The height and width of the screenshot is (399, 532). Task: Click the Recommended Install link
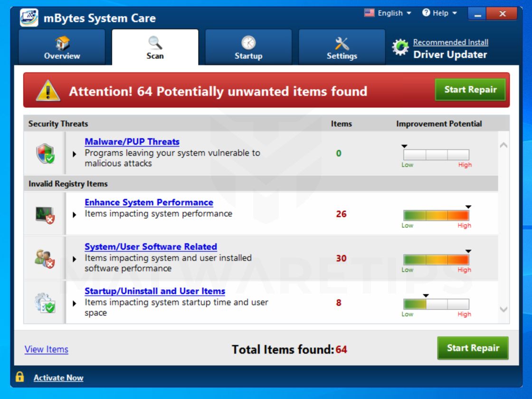click(x=451, y=42)
